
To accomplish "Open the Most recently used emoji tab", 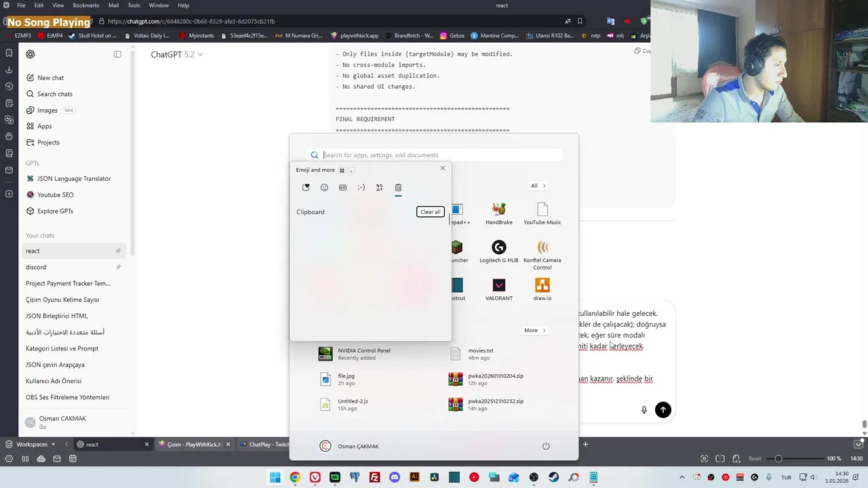I will 306,188.
